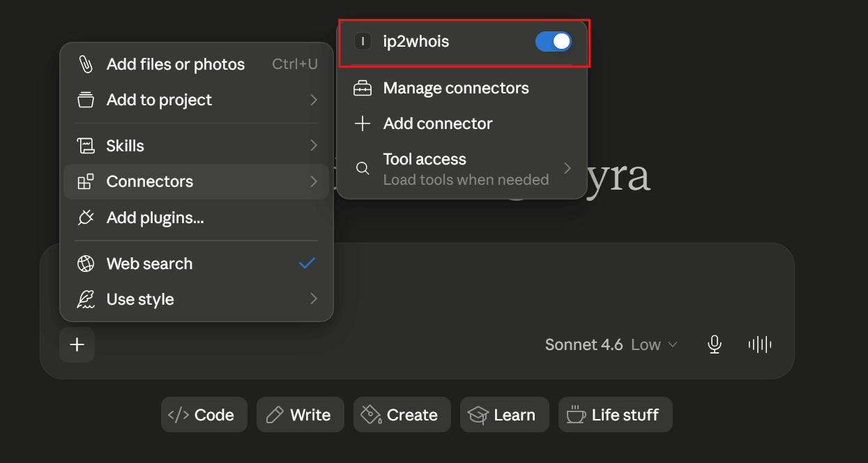Click the Code suggestion button
This screenshot has width=868, height=463.
click(204, 415)
